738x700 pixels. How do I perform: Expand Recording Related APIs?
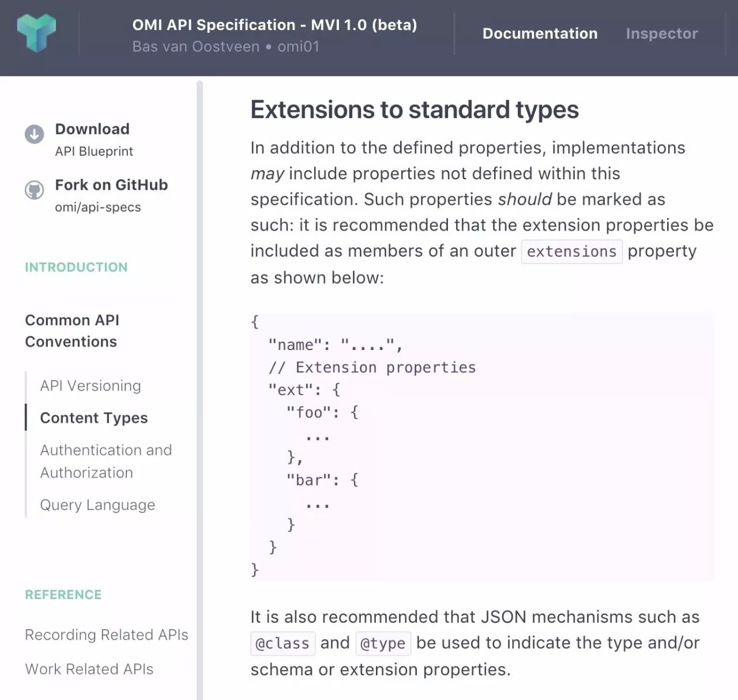[107, 635]
